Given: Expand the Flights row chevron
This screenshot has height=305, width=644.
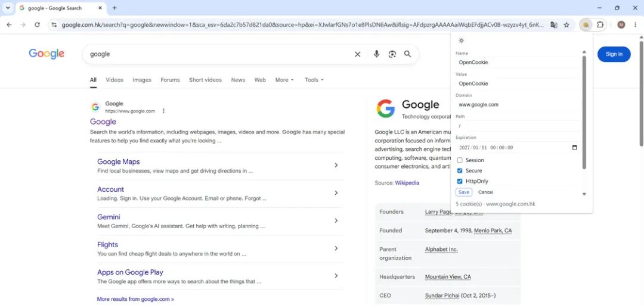Looking at the screenshot, I should click(x=336, y=248).
